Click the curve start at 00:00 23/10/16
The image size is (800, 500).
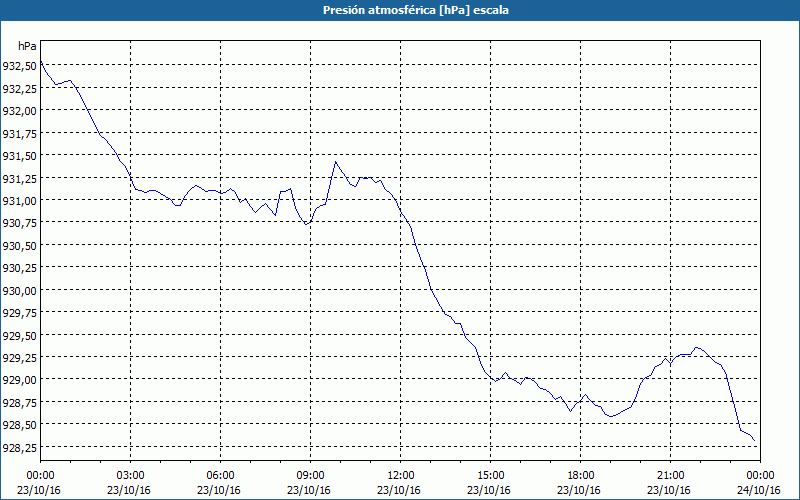41,62
